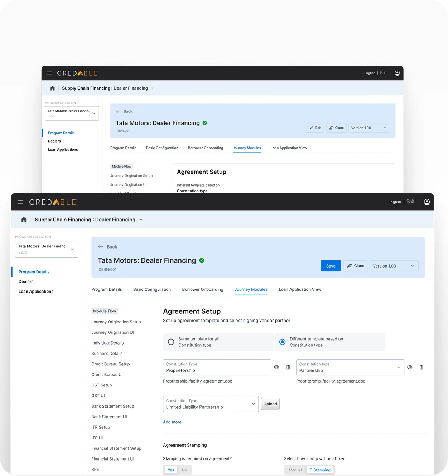This screenshot has height=476, width=448.
Task: Delete the Partnership constitution template
Action: [421, 367]
